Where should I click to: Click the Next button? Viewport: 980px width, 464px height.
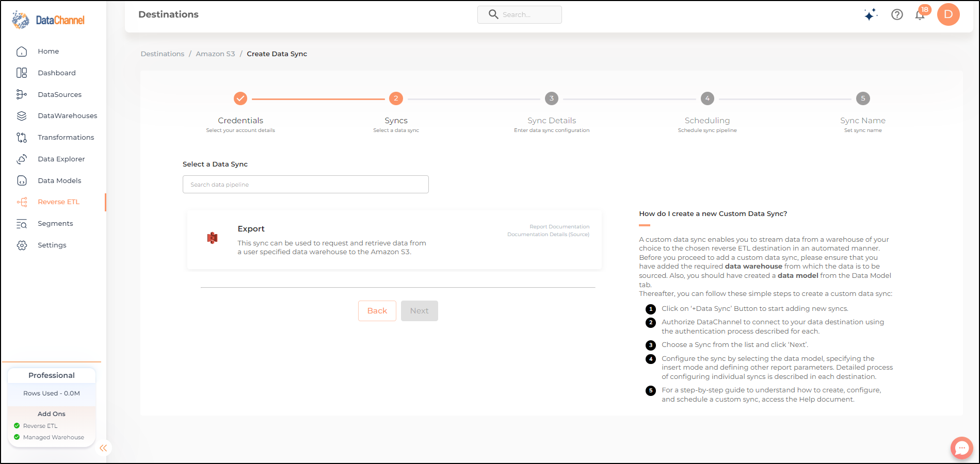coord(420,311)
